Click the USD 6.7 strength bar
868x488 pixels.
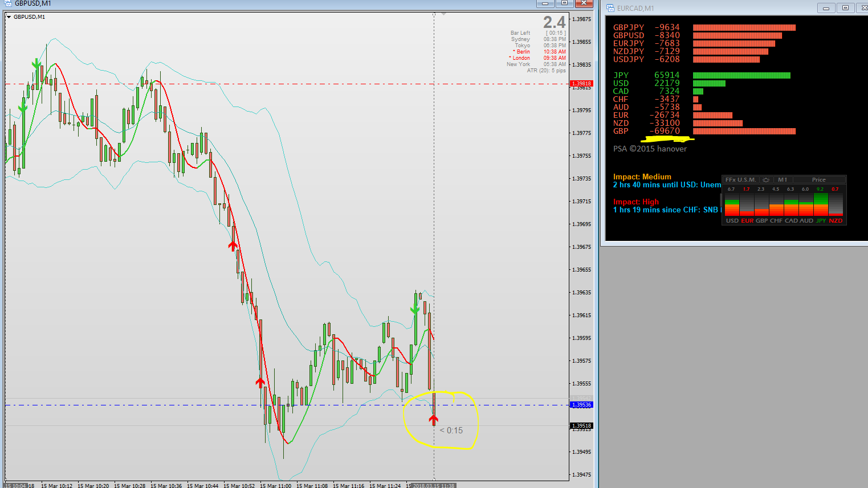(732, 204)
